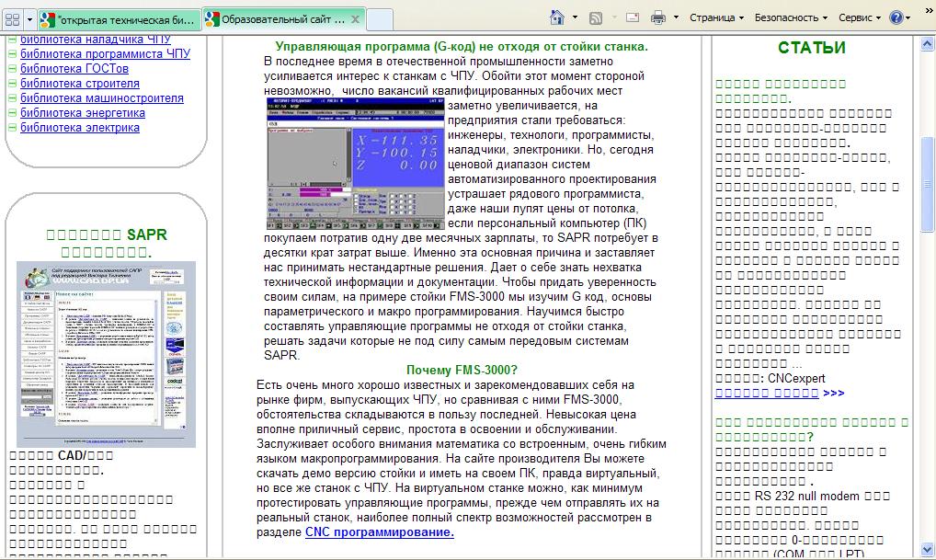
Task: Click the bullet icon beside 'библиотека ГОСТов'
Action: [13, 69]
